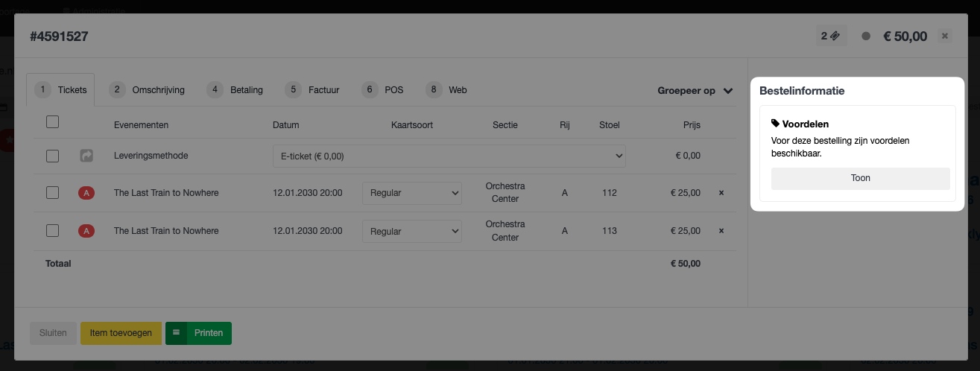Click the delivery method share arrow icon
The image size is (980, 371).
(x=86, y=156)
